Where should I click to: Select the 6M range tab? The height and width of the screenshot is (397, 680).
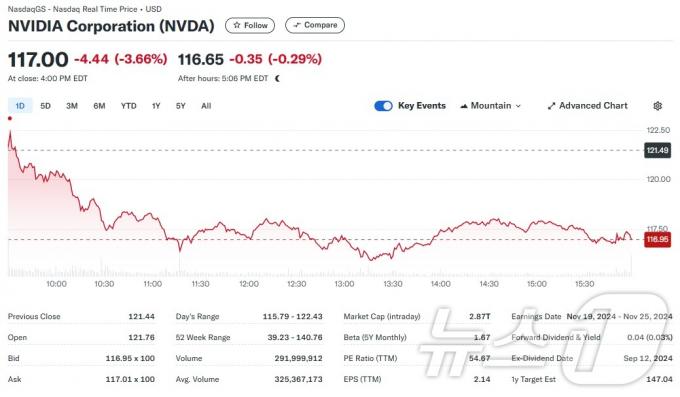pos(99,106)
